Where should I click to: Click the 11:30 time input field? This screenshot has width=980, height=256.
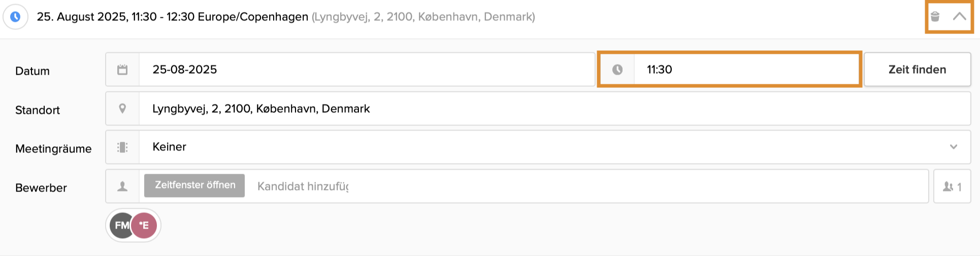point(746,70)
